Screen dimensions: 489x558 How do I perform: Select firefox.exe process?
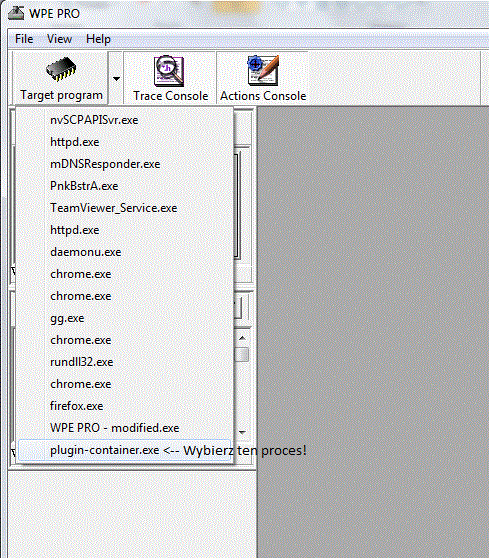[125, 406]
